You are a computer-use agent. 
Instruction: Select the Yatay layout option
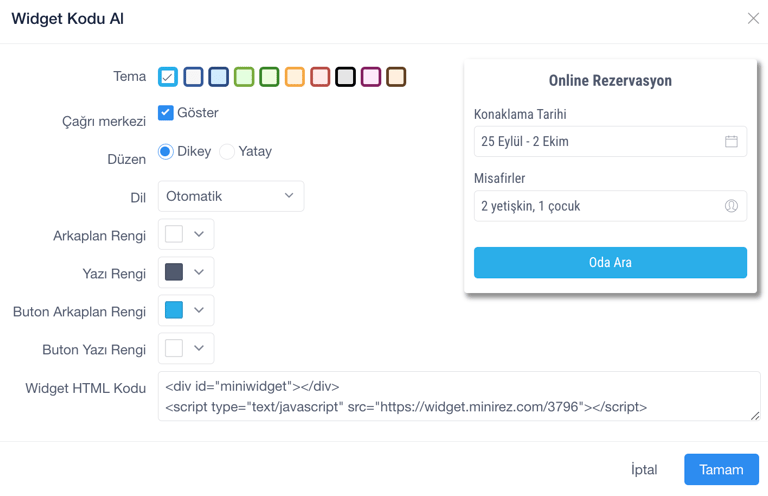click(227, 152)
